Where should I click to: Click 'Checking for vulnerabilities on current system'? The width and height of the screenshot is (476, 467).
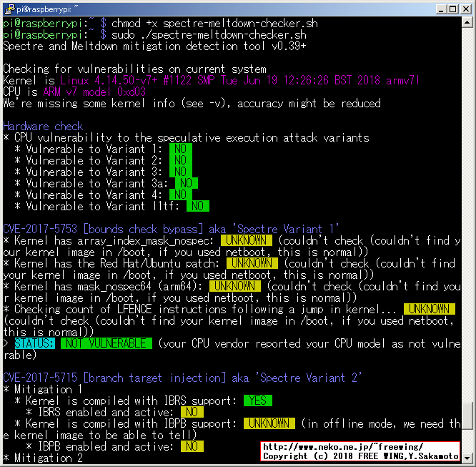pos(135,69)
